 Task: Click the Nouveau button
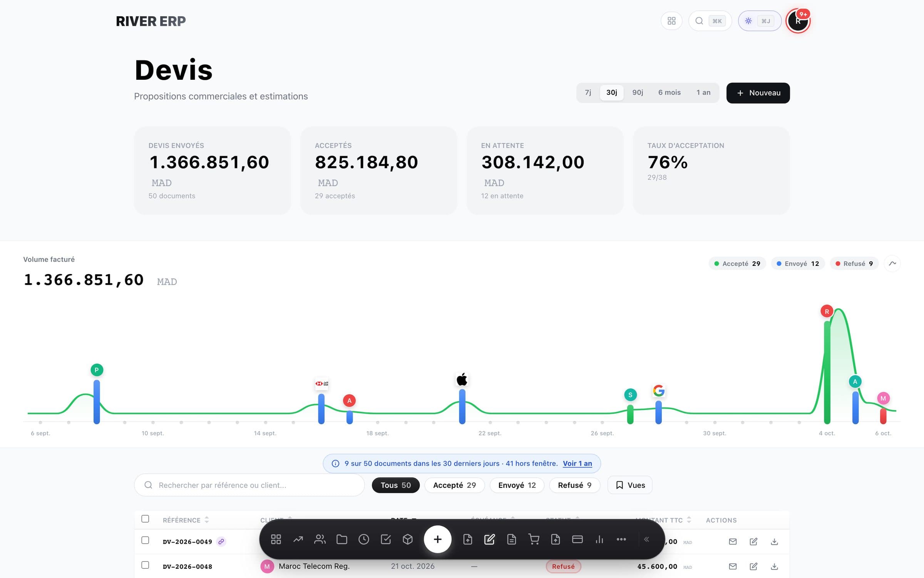pyautogui.click(x=758, y=93)
